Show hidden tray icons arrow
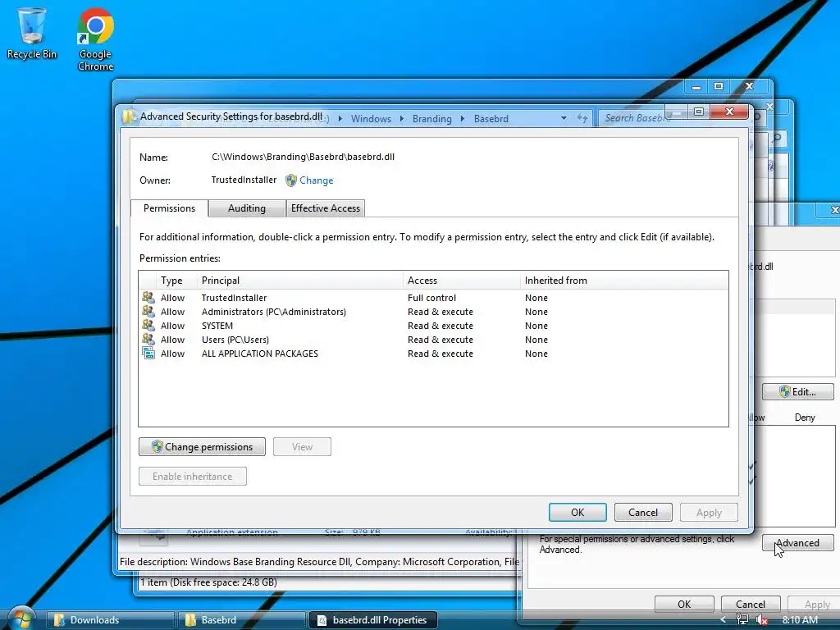Screen dimensions: 840x630 point(724,620)
